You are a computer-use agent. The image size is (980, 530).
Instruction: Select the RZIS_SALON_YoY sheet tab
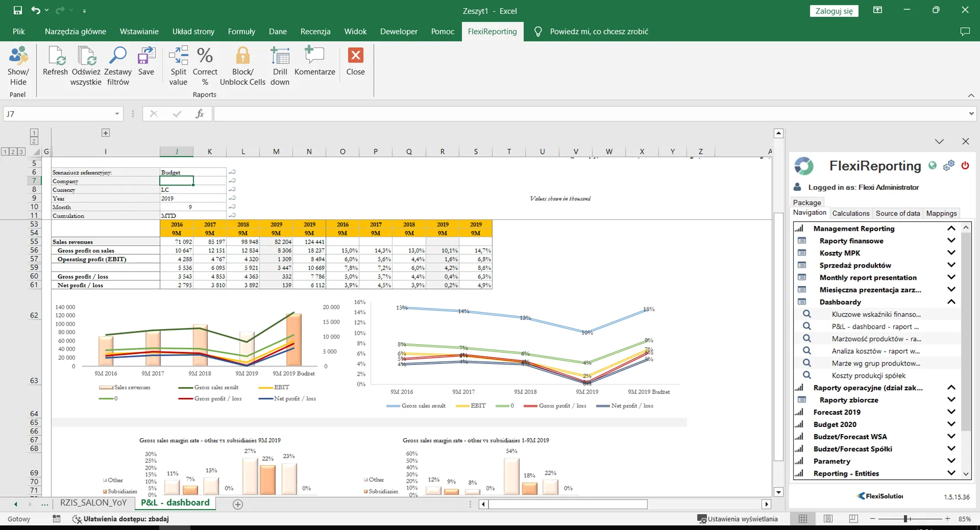click(93, 503)
